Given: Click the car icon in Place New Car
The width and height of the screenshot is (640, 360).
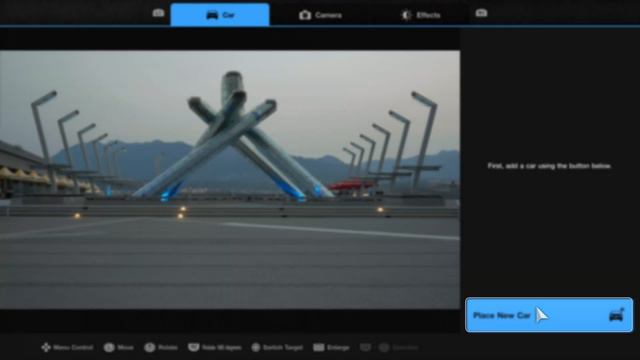Looking at the screenshot, I should [x=616, y=315].
